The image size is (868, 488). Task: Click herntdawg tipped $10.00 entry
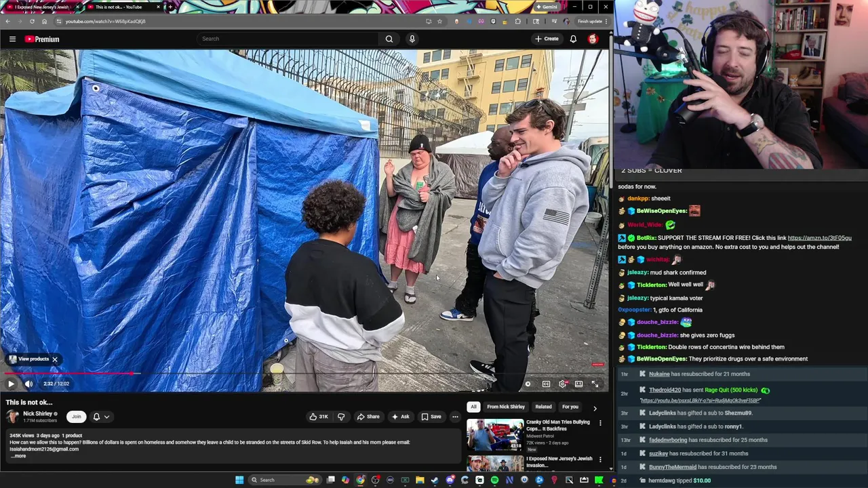(x=679, y=481)
